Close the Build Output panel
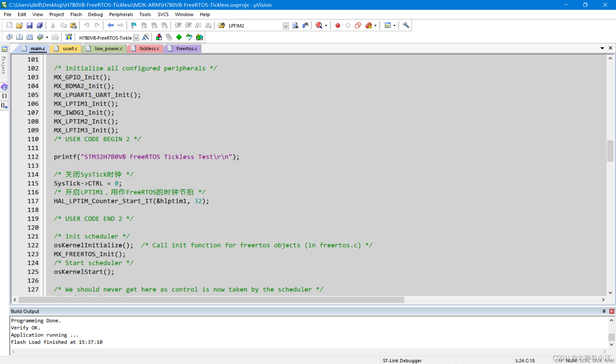This screenshot has width=616, height=364. pos(611,311)
